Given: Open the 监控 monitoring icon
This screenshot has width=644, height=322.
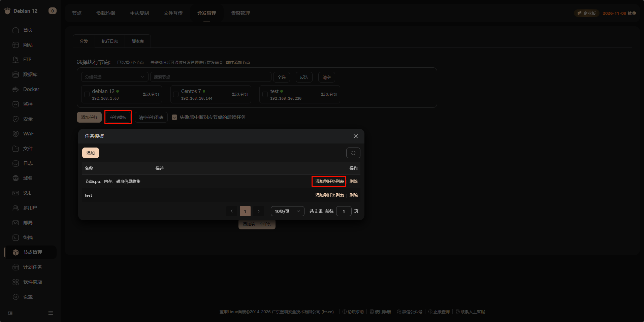Looking at the screenshot, I should tap(15, 104).
